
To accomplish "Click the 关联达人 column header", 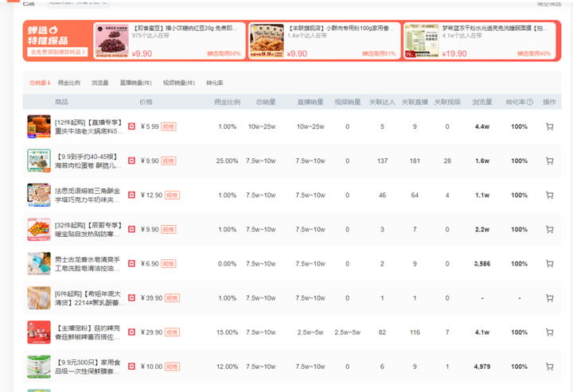I will (x=382, y=103).
